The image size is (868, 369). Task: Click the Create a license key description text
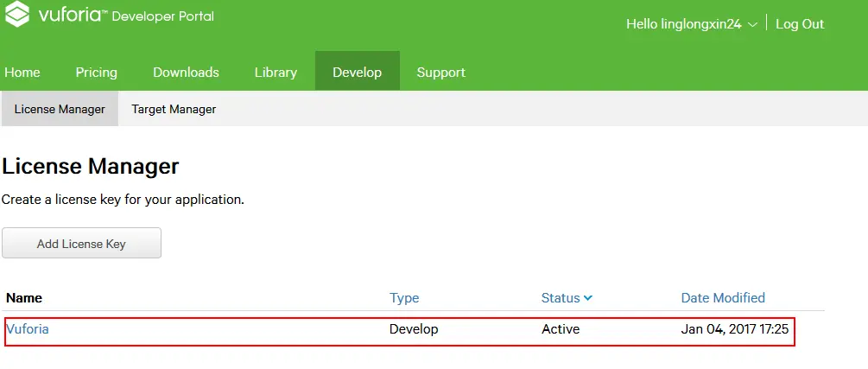pos(123,200)
